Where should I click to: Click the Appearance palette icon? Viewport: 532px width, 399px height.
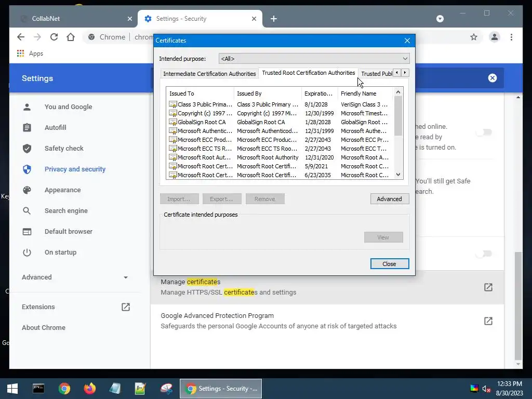(27, 190)
